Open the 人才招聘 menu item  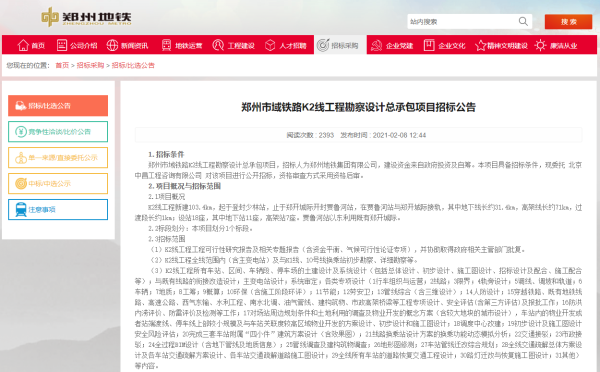click(x=285, y=45)
